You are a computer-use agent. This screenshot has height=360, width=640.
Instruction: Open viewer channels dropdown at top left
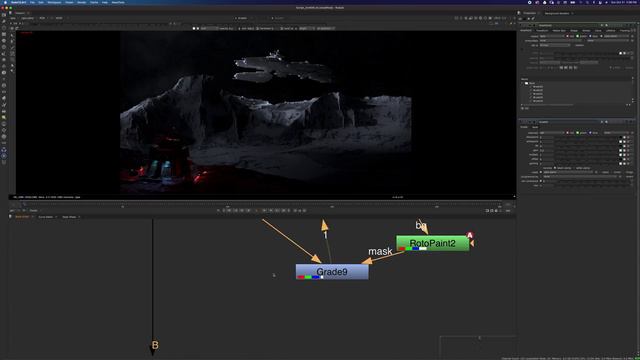pyautogui.click(x=13, y=18)
